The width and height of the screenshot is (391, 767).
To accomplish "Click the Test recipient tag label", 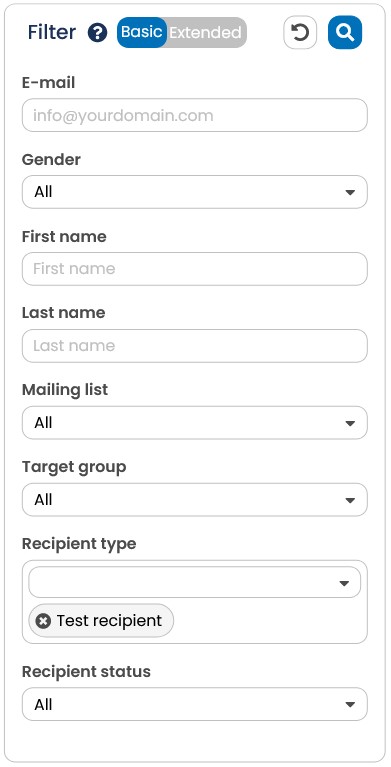I will [109, 621].
